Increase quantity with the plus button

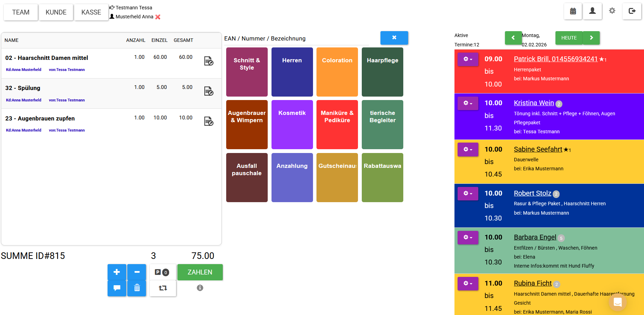(x=117, y=272)
